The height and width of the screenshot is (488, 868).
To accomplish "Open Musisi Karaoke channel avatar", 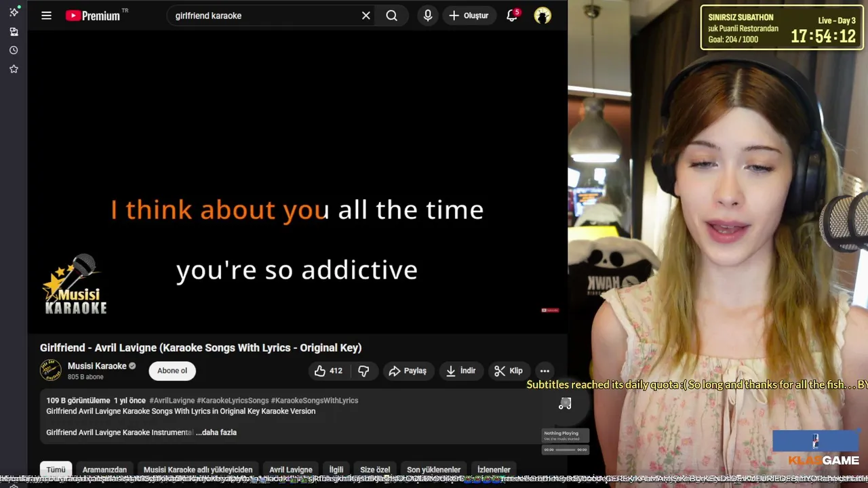I will pos(51,371).
